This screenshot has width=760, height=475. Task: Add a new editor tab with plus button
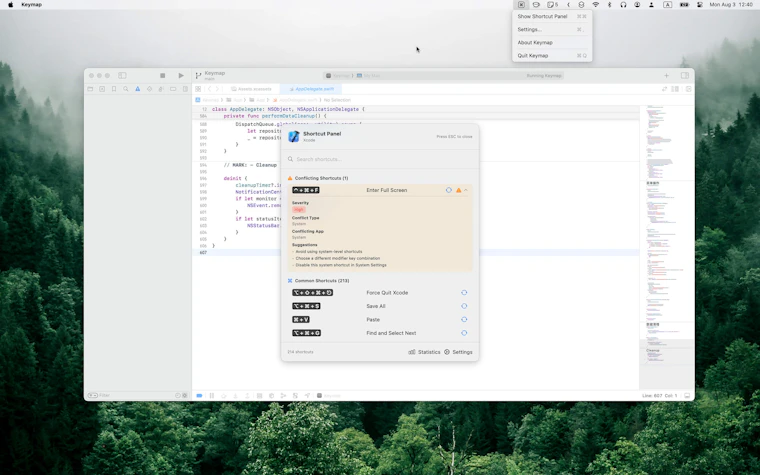click(x=666, y=76)
